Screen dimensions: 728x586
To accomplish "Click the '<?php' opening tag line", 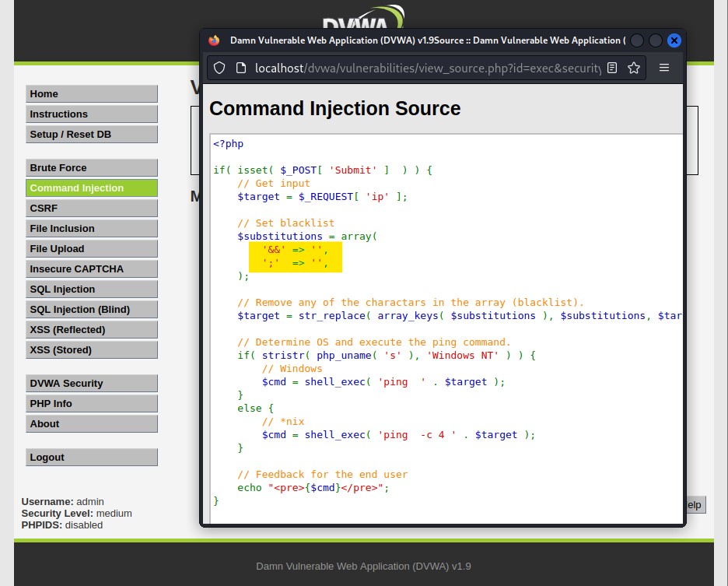I will pos(228,144).
